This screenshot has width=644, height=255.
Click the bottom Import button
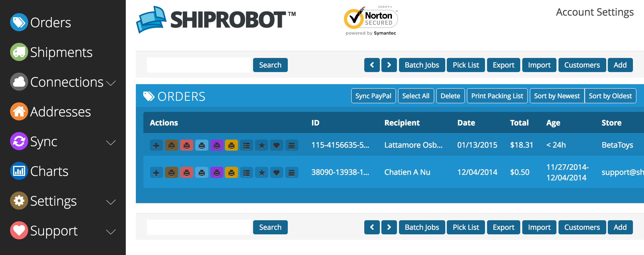539,227
